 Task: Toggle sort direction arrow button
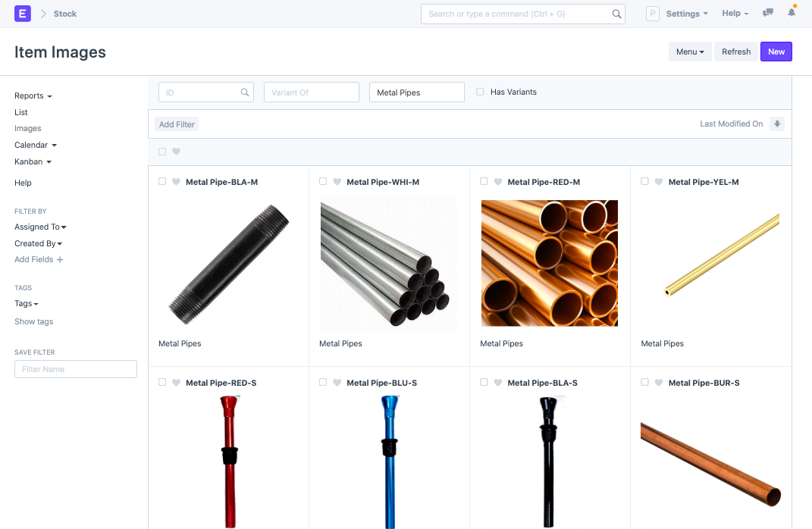pyautogui.click(x=777, y=124)
